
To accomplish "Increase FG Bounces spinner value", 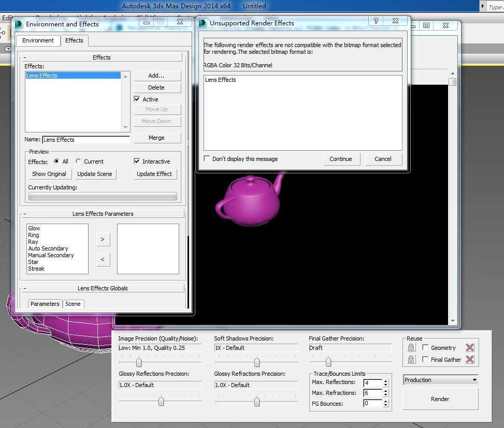I will tap(386, 402).
